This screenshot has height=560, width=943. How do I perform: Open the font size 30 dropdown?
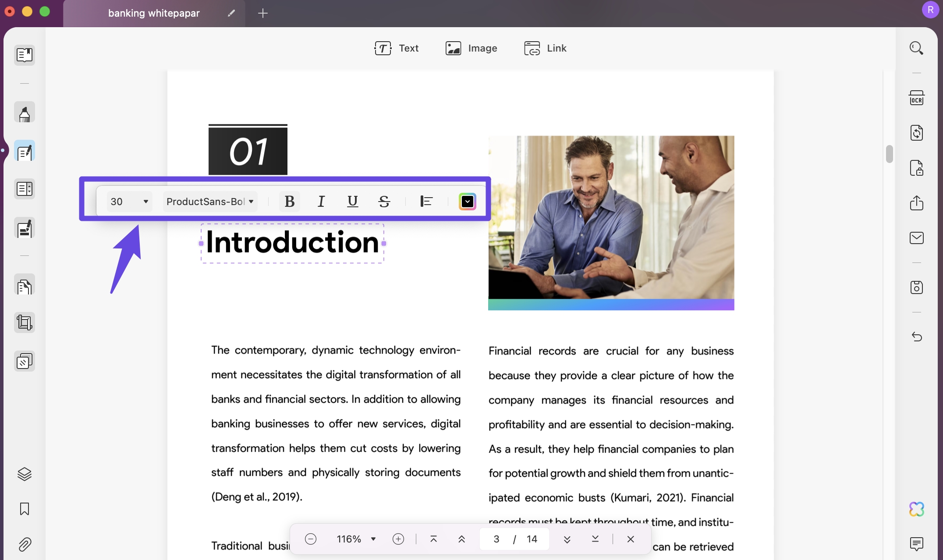pyautogui.click(x=129, y=201)
